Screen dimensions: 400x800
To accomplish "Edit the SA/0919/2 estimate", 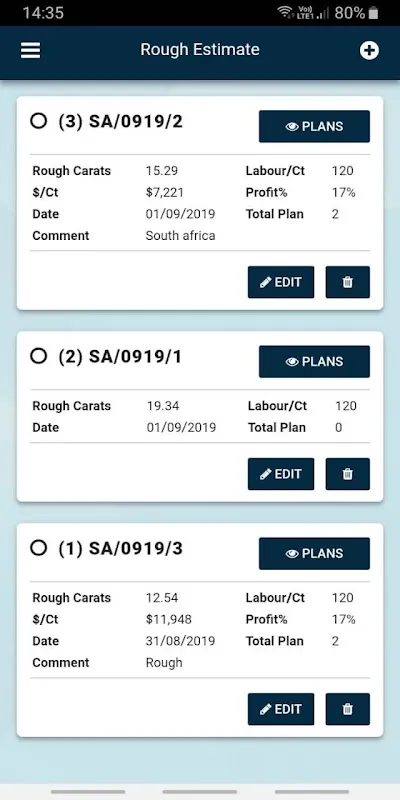I will coord(281,282).
